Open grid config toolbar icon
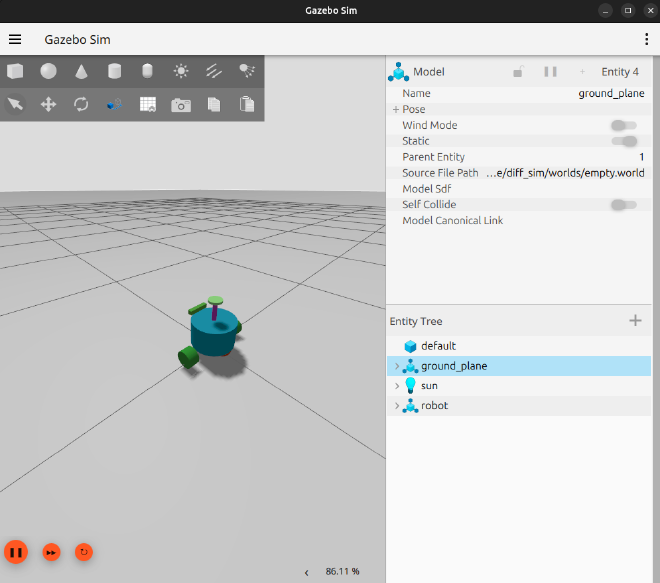660x583 pixels. click(x=148, y=104)
